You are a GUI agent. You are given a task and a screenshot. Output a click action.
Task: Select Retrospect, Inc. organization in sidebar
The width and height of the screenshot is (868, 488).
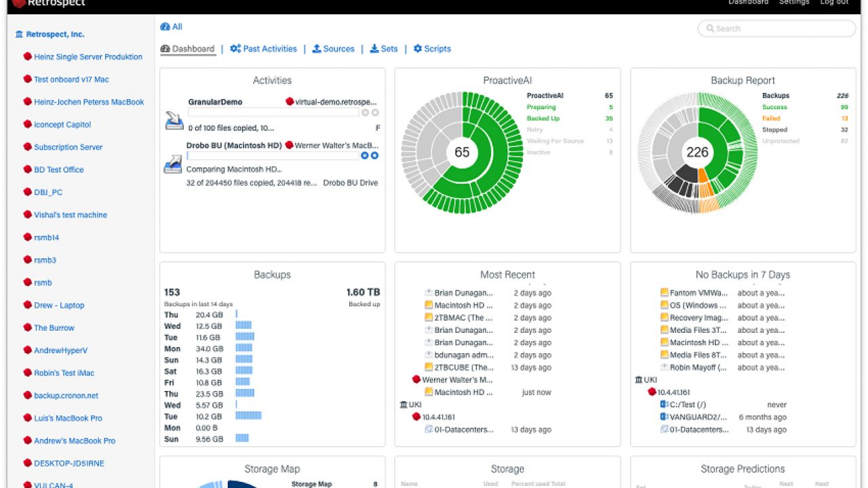tap(50, 35)
